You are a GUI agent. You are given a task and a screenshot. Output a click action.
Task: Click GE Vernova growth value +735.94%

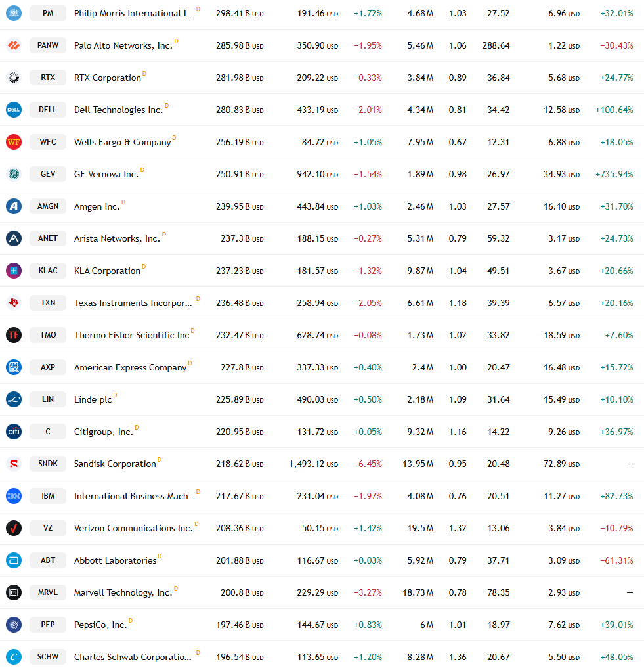[x=614, y=174]
